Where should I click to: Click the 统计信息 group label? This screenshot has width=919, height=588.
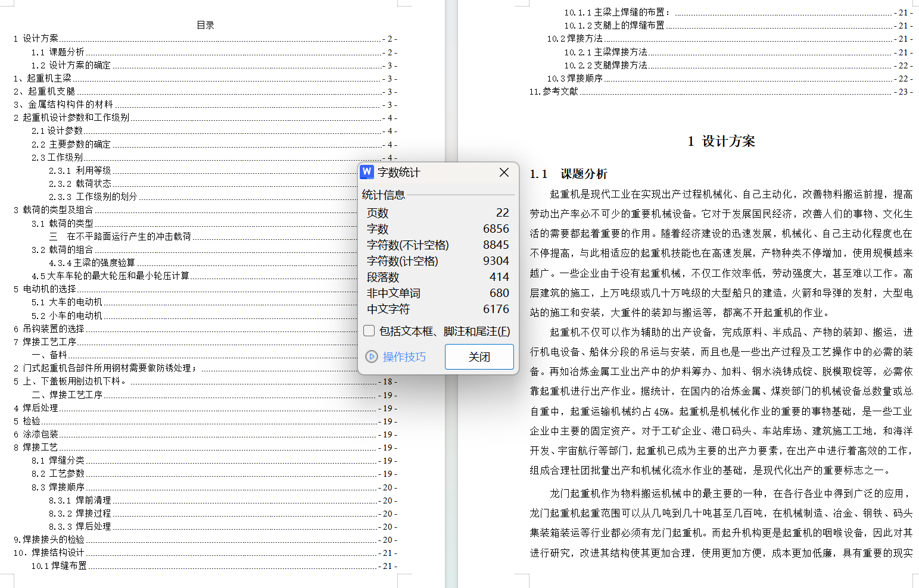coord(383,195)
